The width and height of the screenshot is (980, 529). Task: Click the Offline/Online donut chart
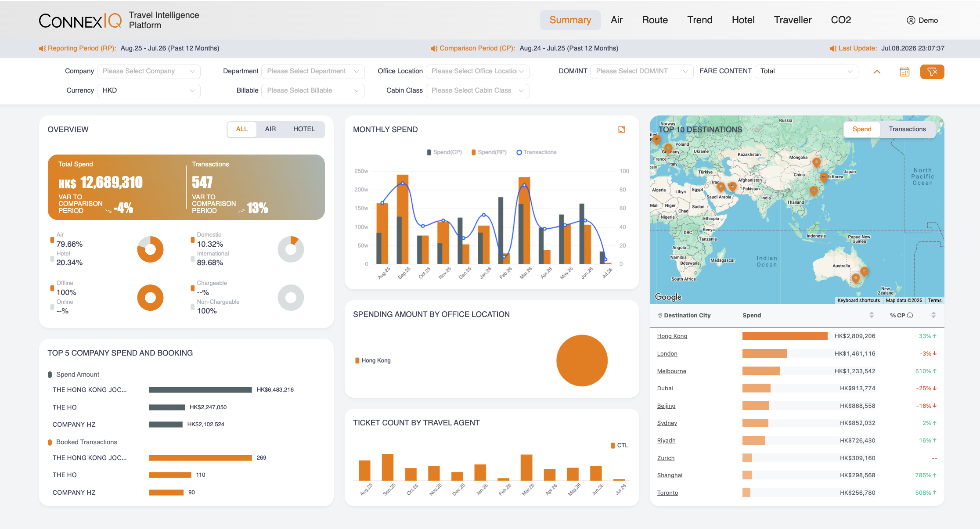tap(150, 298)
